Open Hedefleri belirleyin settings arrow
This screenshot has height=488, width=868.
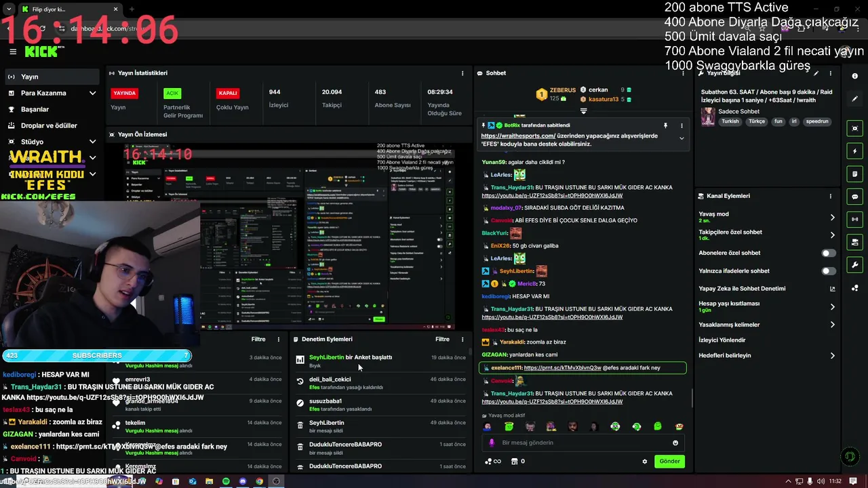(833, 356)
